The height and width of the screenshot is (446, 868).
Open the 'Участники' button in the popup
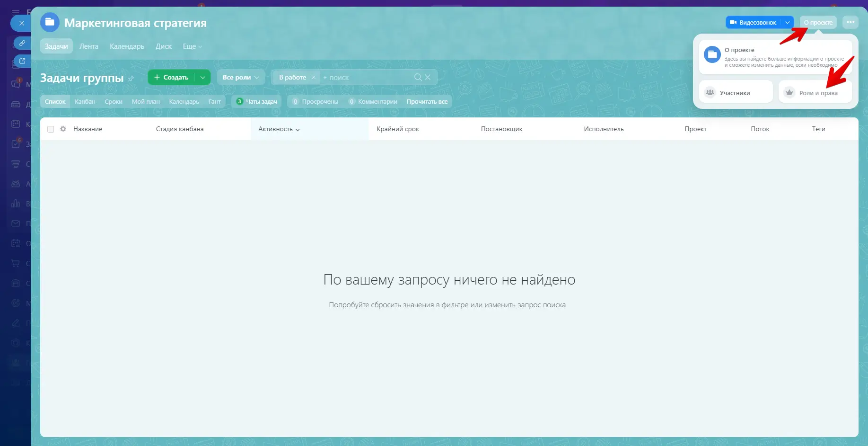[x=736, y=92]
